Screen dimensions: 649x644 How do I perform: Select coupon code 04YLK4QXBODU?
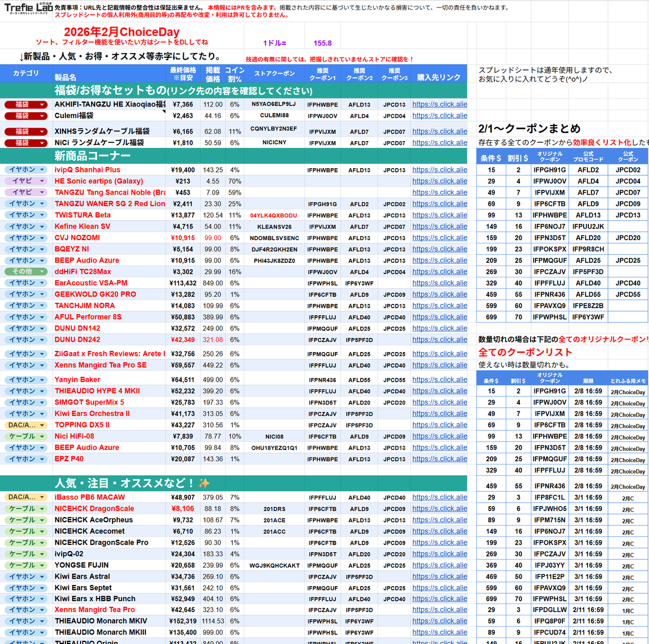[274, 215]
